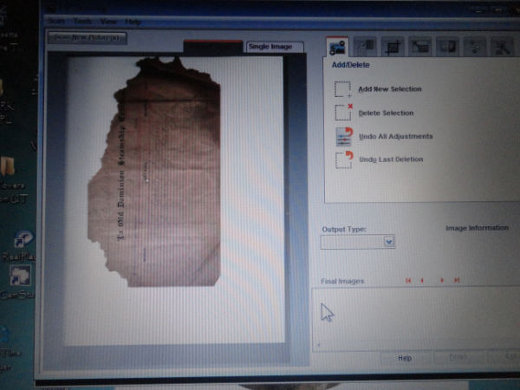The height and width of the screenshot is (390, 520).
Task: Open the Scan menu
Action: [x=57, y=21]
